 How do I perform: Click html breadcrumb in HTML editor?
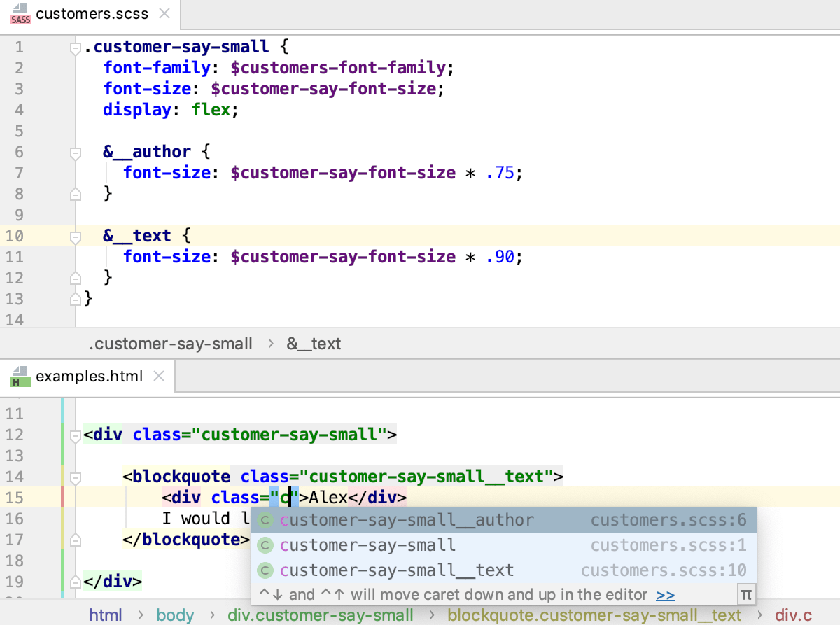(x=106, y=615)
